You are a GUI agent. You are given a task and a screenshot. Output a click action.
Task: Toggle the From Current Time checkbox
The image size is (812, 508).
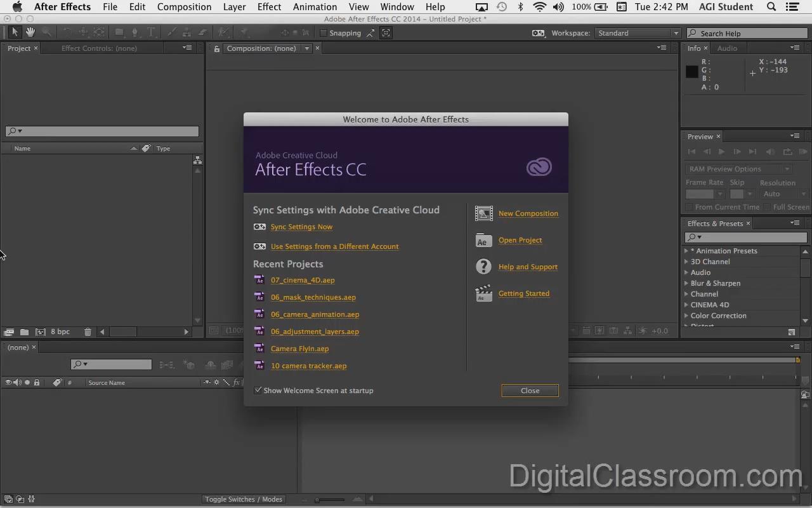(x=689, y=207)
